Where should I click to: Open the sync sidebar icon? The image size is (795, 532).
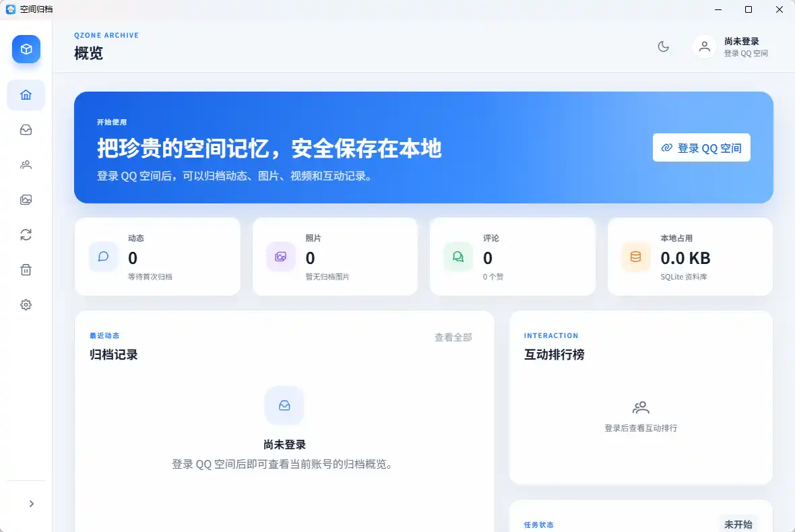point(26,234)
